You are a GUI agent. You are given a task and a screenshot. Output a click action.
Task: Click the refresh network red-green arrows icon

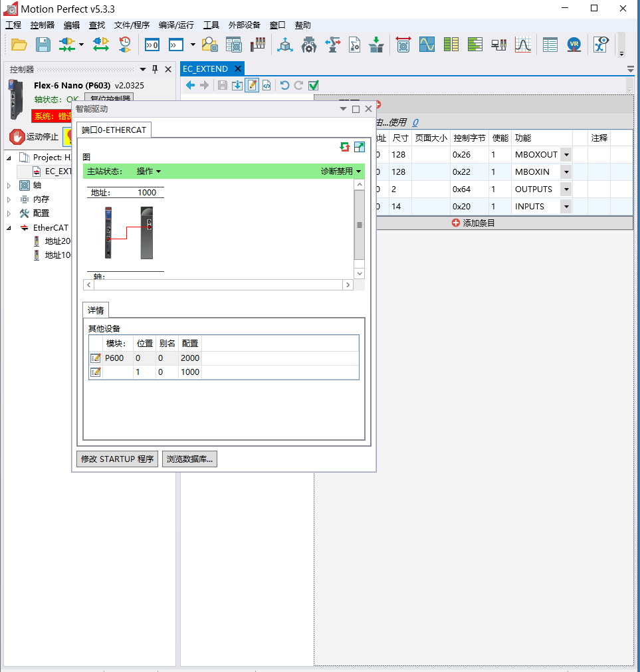pyautogui.click(x=345, y=147)
